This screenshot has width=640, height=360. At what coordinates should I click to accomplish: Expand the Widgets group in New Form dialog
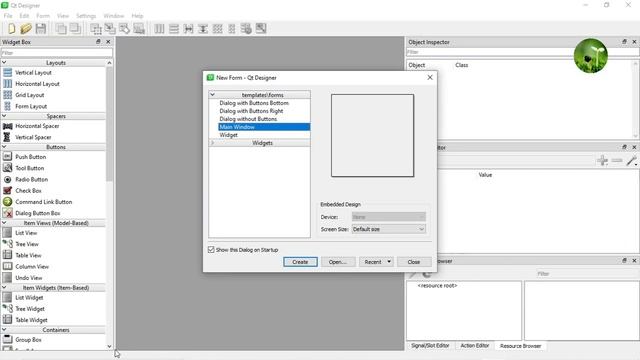pos(212,142)
